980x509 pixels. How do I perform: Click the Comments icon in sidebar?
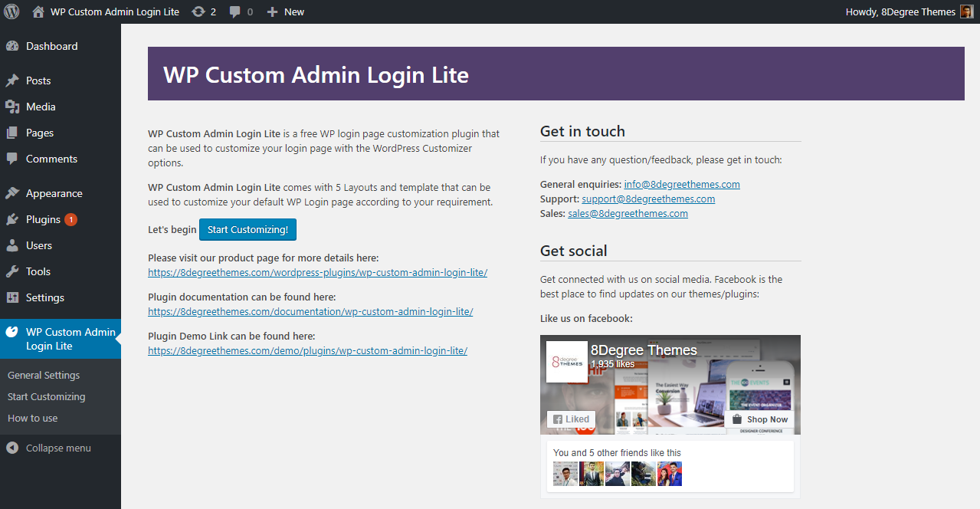[x=12, y=159]
